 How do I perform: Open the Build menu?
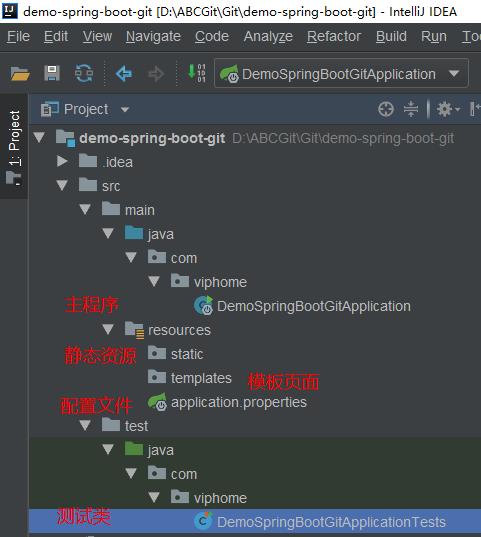coord(391,36)
